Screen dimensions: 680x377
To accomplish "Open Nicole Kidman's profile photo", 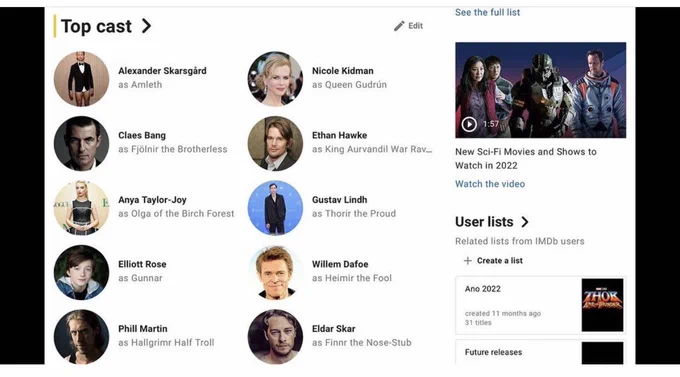I will (x=275, y=79).
